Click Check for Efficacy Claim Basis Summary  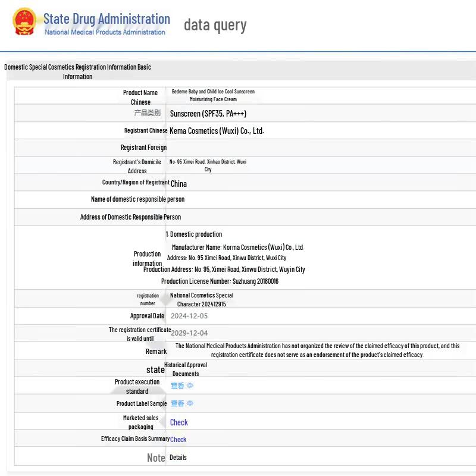tap(178, 439)
